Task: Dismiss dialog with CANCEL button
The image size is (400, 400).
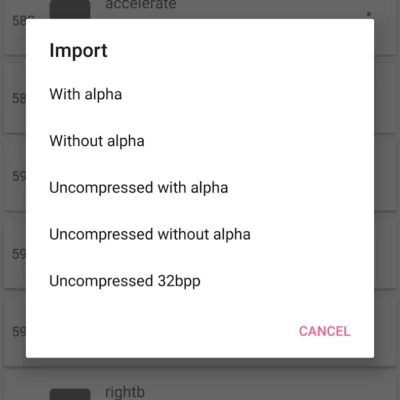Action: 325,331
